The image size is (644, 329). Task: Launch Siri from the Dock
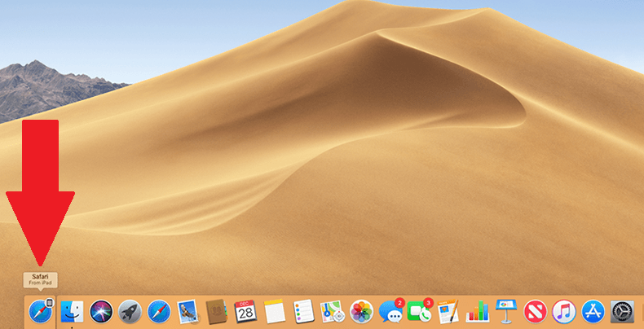tap(101, 312)
